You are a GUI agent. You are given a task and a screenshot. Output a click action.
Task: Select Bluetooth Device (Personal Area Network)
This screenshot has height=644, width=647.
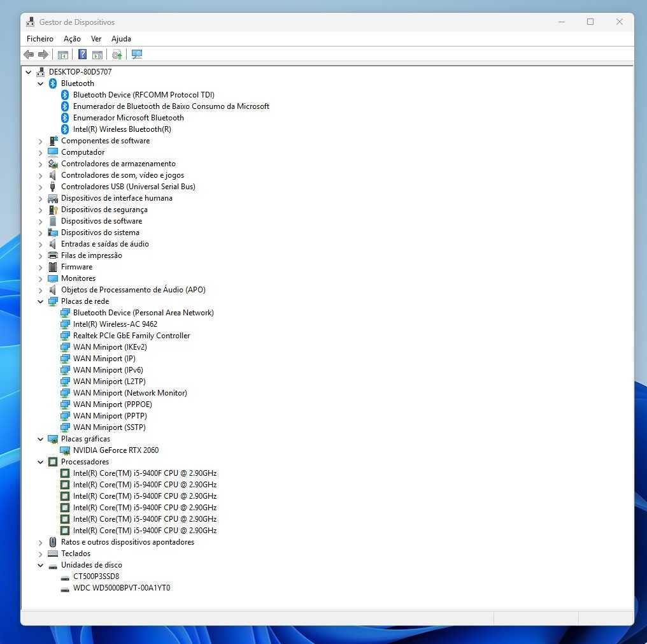pos(143,313)
